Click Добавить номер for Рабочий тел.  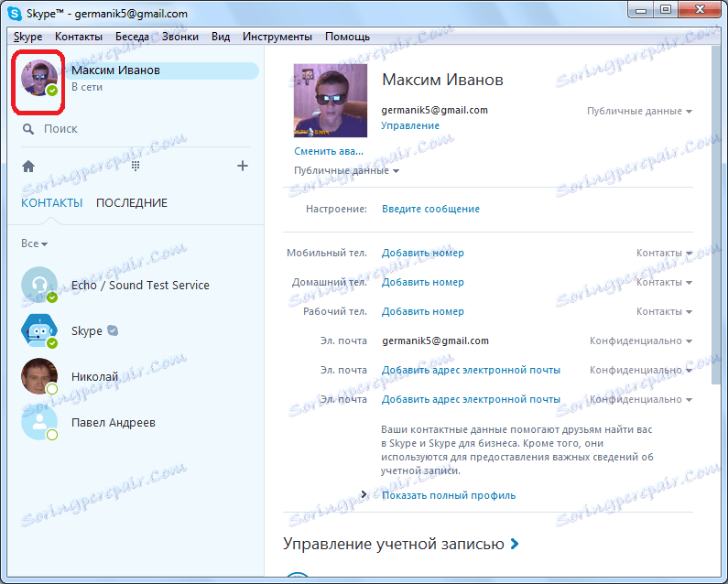[x=422, y=311]
